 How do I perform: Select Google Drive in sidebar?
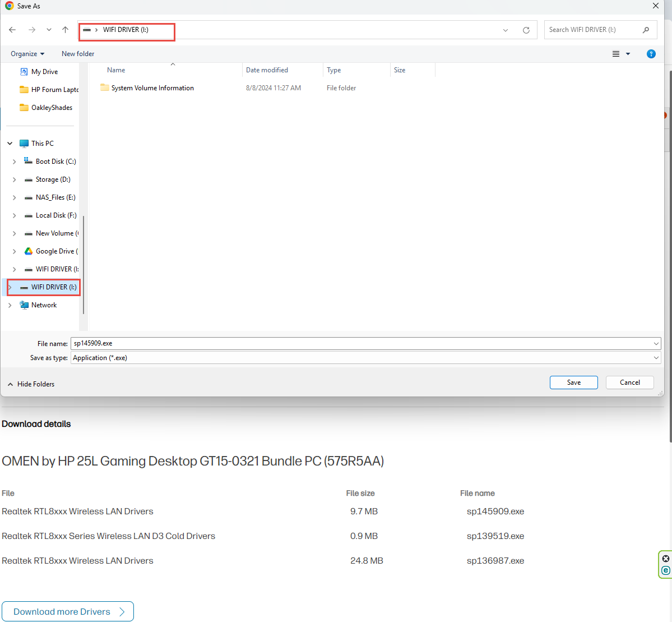[52, 251]
